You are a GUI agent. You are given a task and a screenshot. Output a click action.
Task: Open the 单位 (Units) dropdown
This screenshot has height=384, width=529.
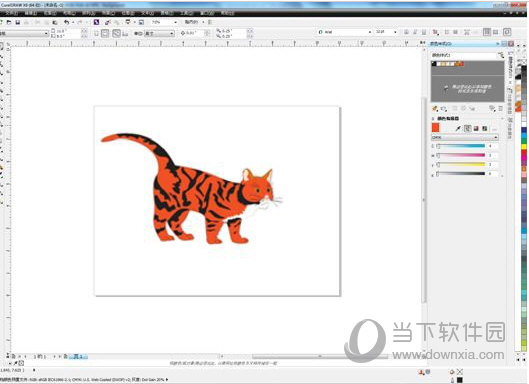point(160,33)
